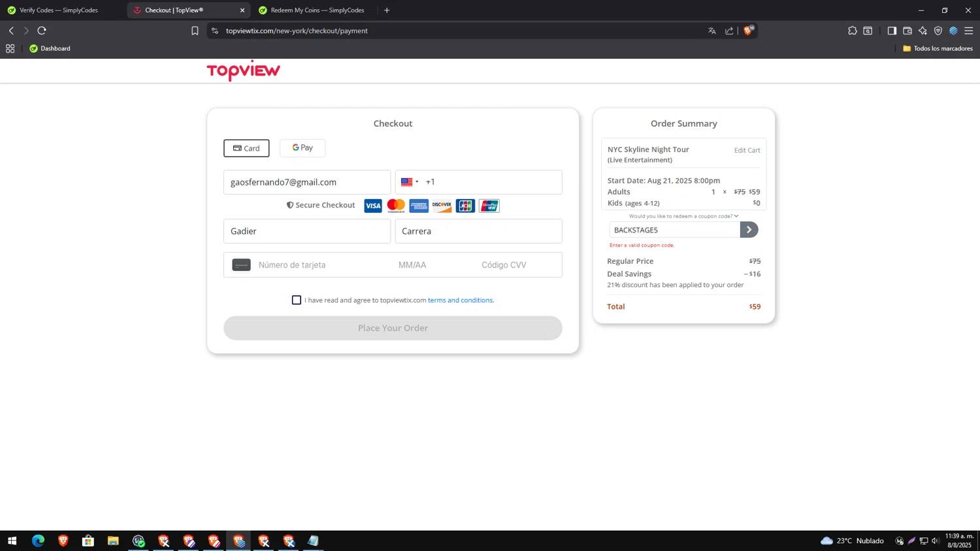The image size is (980, 551).
Task: Open Brave Wallet icon
Action: pos(907,31)
